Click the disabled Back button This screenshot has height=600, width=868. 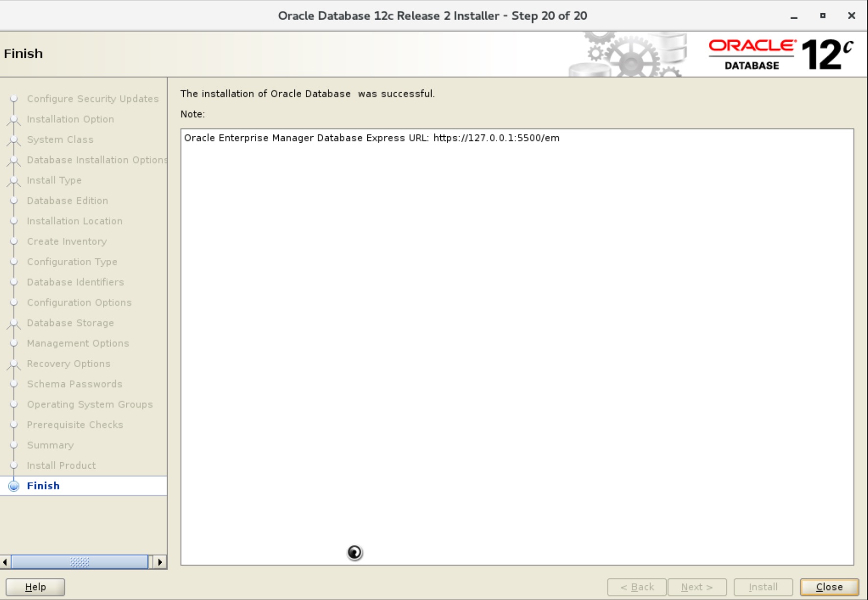point(637,587)
